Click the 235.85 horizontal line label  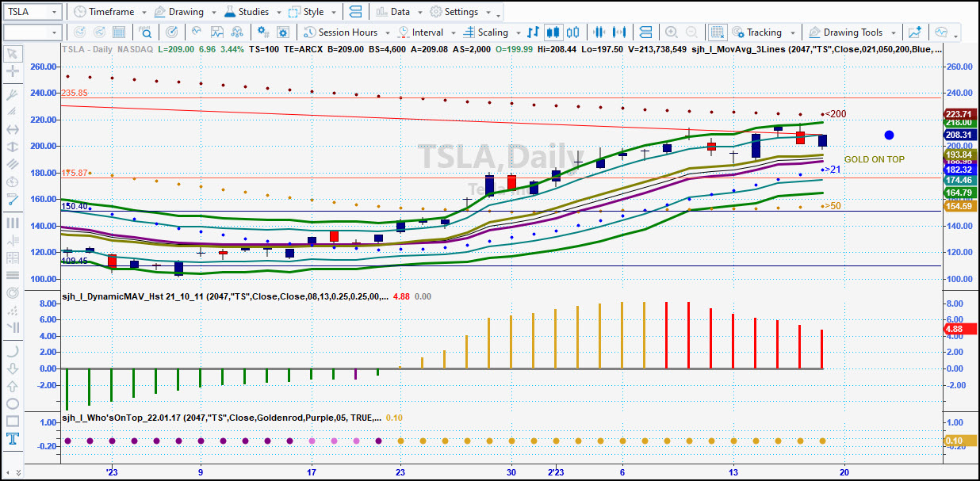coord(75,93)
